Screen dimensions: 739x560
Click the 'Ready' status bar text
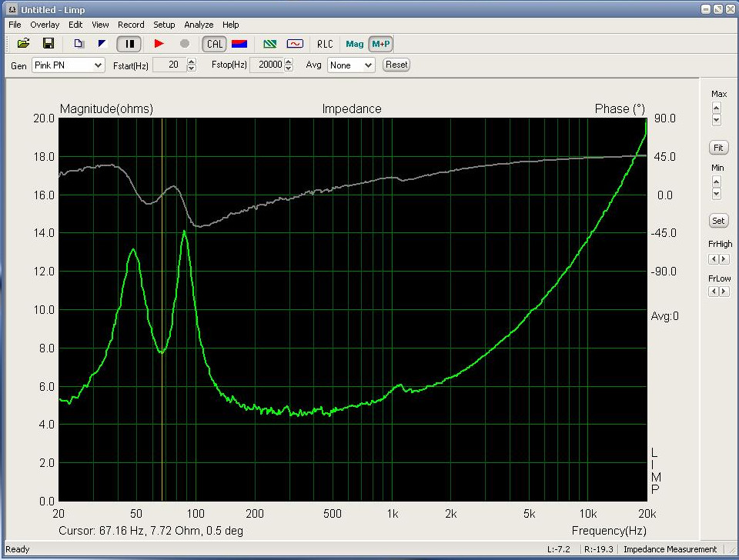(18, 549)
